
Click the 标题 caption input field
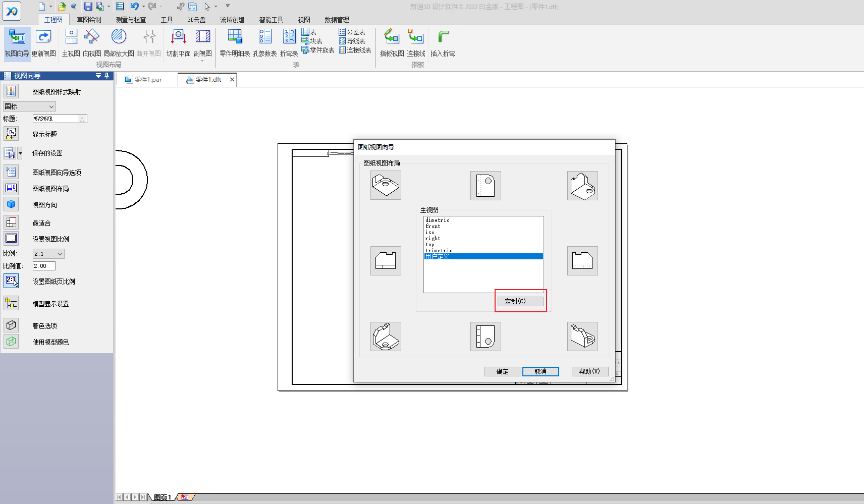point(60,119)
